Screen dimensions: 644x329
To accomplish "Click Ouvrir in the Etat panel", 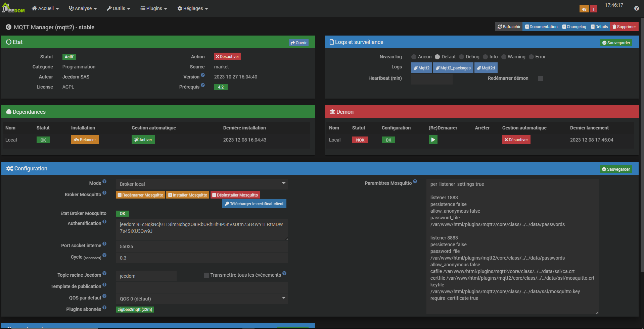I will click(x=298, y=43).
